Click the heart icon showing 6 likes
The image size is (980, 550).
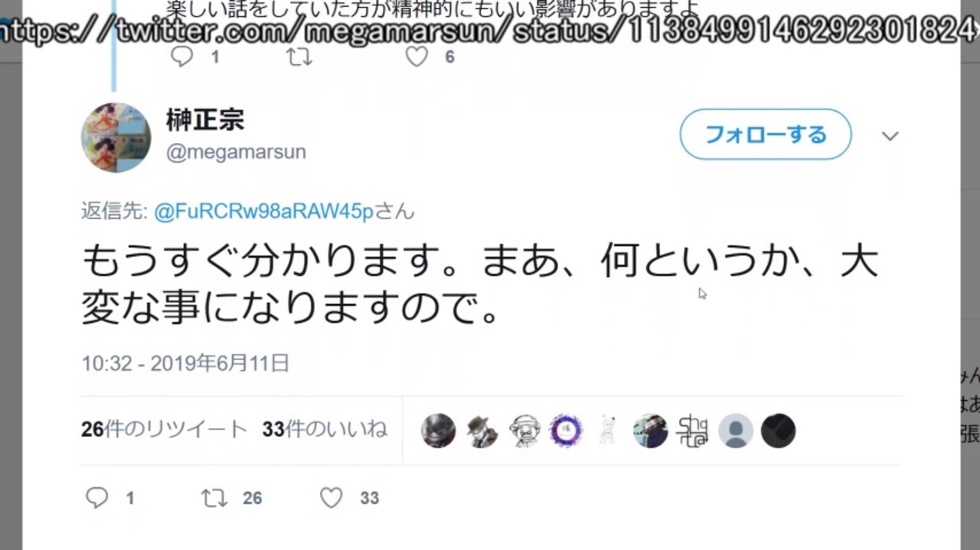click(x=416, y=57)
